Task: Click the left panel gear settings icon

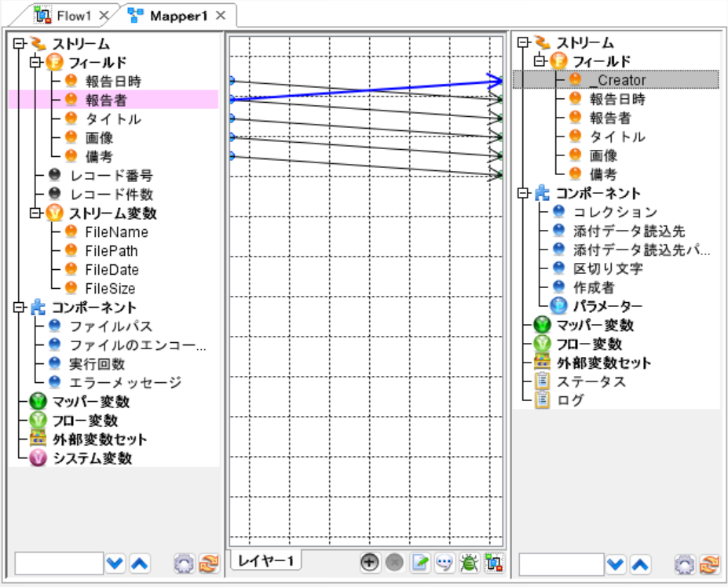Action: click(x=184, y=563)
